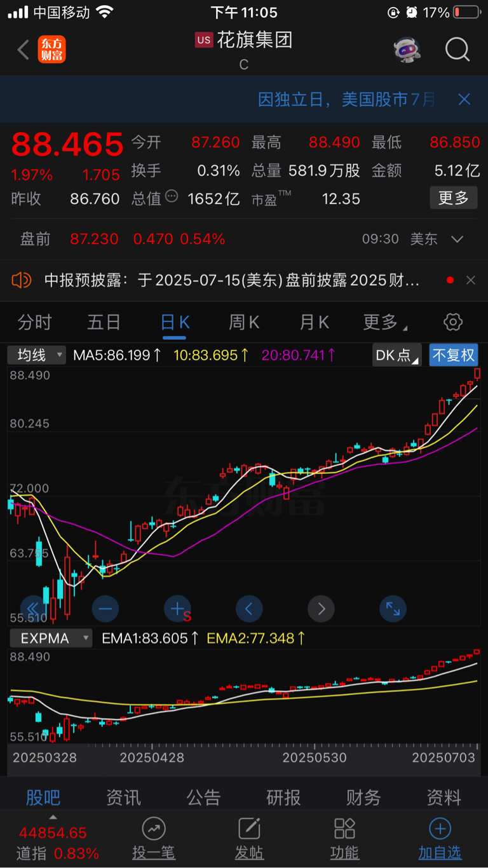Open the 财务 tab
Image resolution: width=488 pixels, height=868 pixels.
coord(363,797)
